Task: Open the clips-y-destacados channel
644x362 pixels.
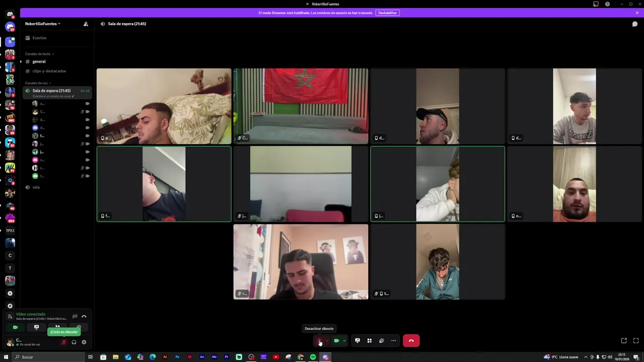Action: [x=56, y=71]
